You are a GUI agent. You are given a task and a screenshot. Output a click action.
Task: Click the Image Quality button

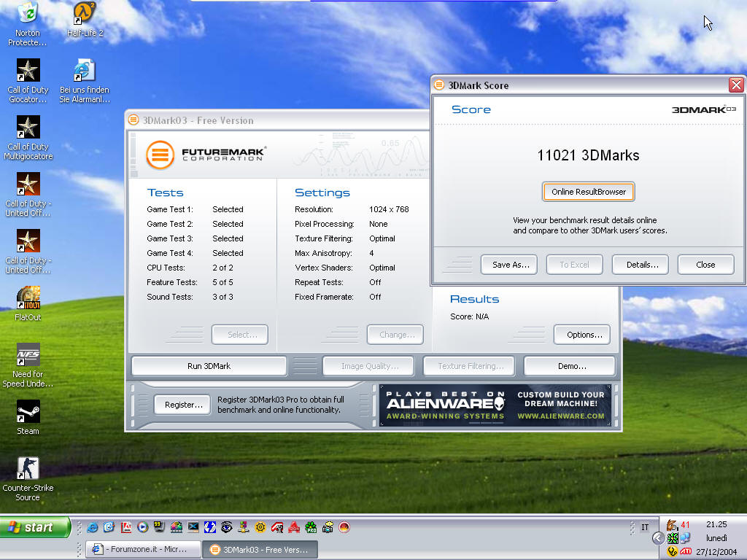[368, 366]
